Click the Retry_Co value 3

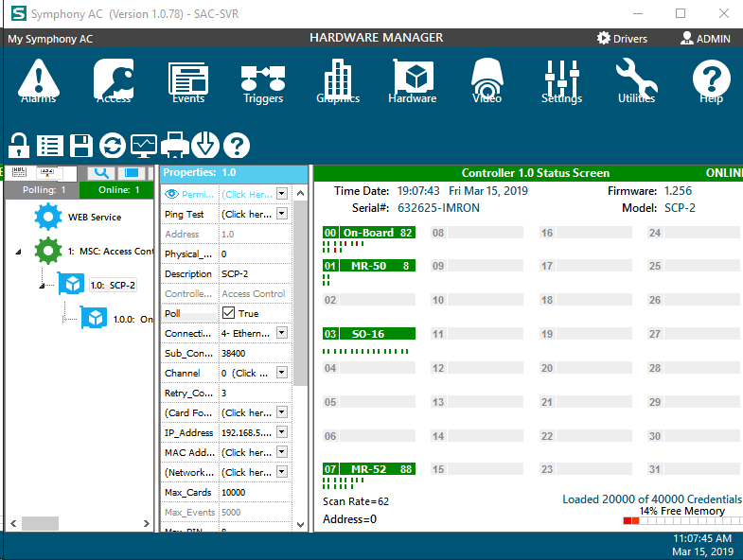(255, 394)
